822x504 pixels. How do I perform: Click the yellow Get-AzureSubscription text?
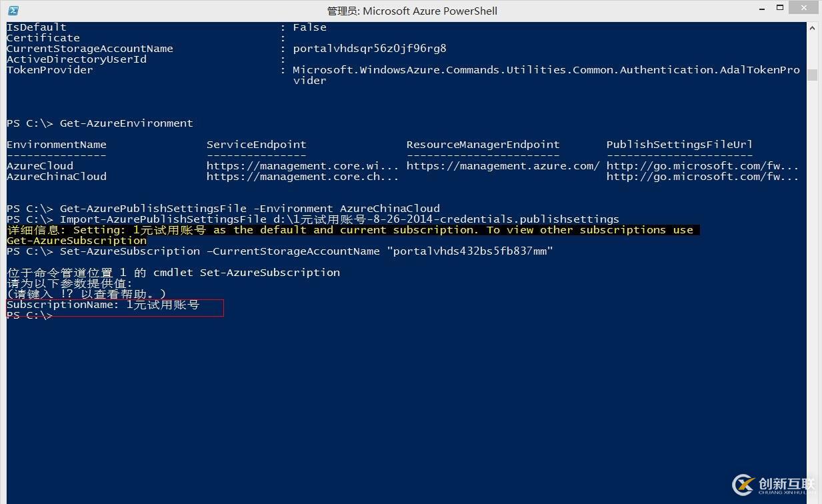tap(77, 241)
